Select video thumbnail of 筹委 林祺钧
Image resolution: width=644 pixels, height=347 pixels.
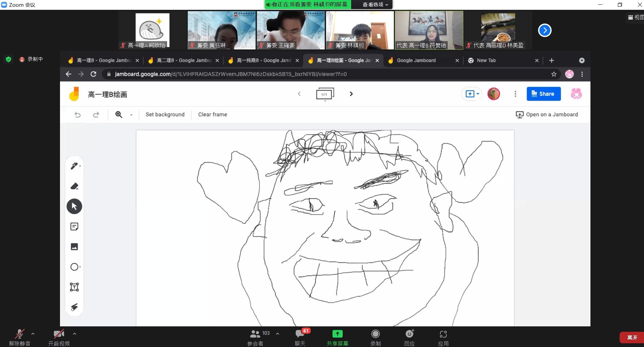pyautogui.click(x=360, y=30)
